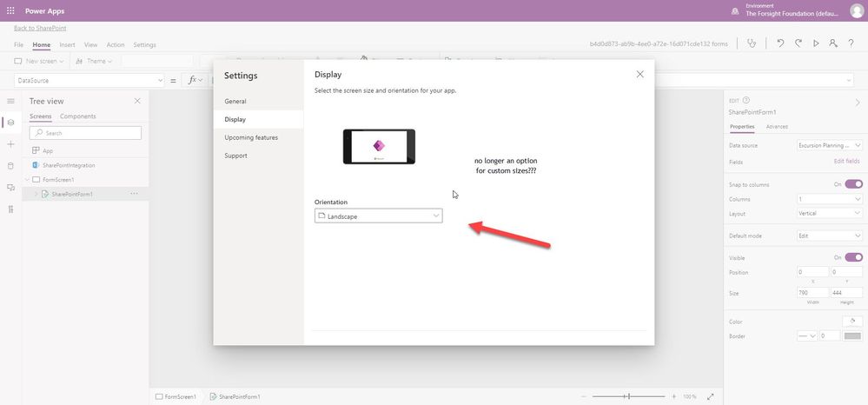Close the Settings dialog

tap(640, 74)
